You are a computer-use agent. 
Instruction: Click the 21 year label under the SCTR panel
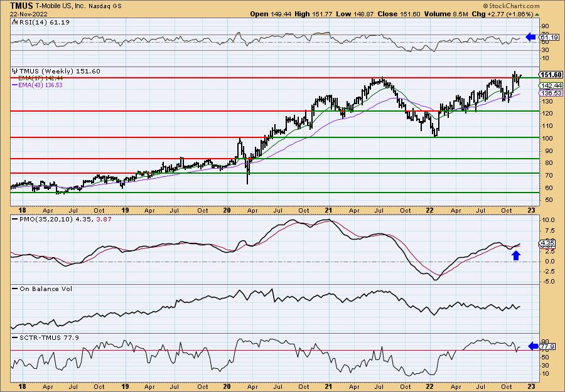[x=328, y=386]
